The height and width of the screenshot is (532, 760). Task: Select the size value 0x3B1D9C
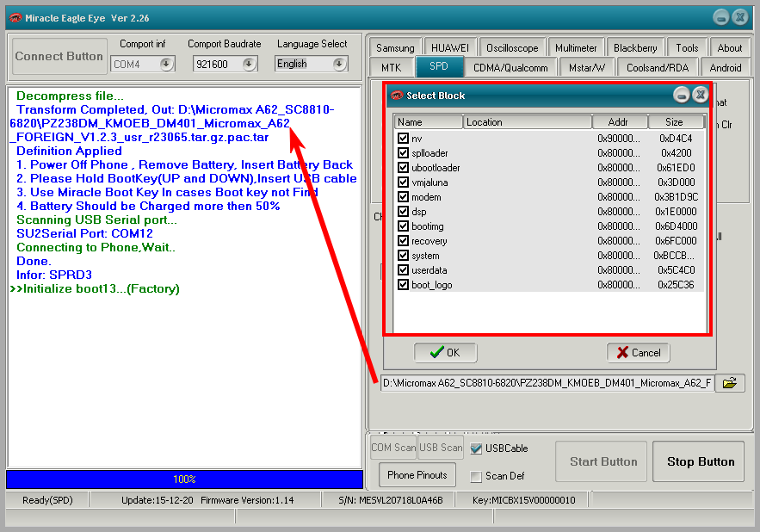pos(677,197)
